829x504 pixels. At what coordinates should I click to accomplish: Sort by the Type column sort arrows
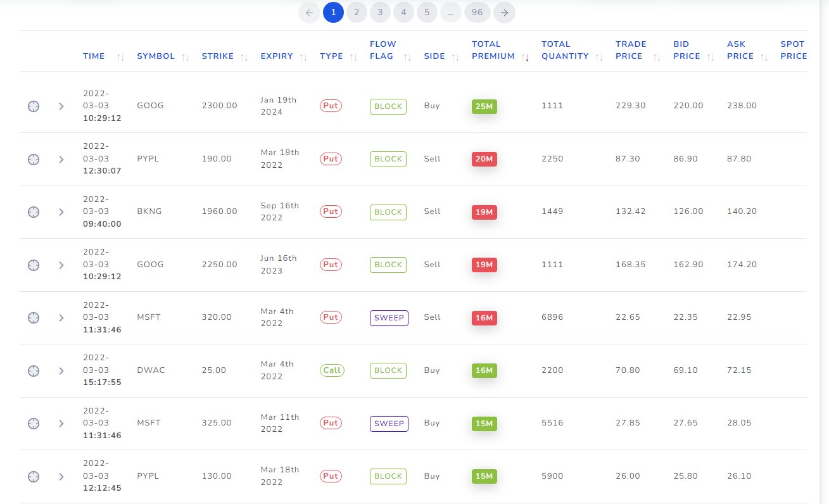tap(353, 57)
